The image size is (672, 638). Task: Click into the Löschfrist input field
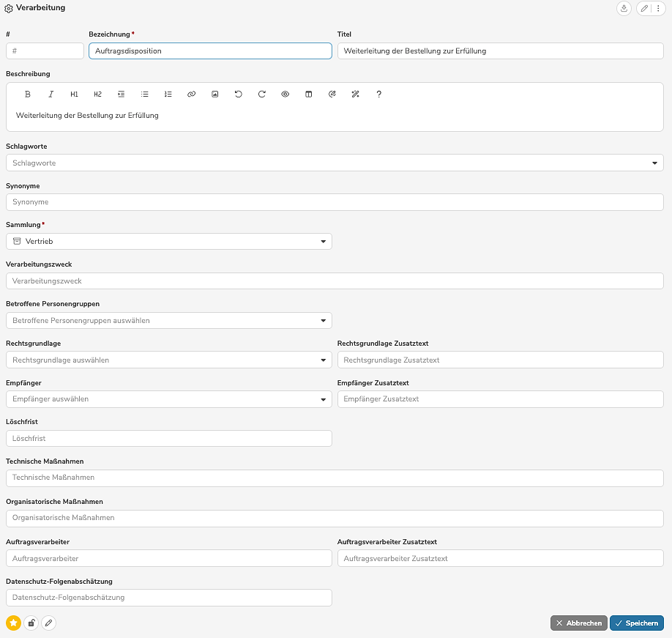pos(168,439)
